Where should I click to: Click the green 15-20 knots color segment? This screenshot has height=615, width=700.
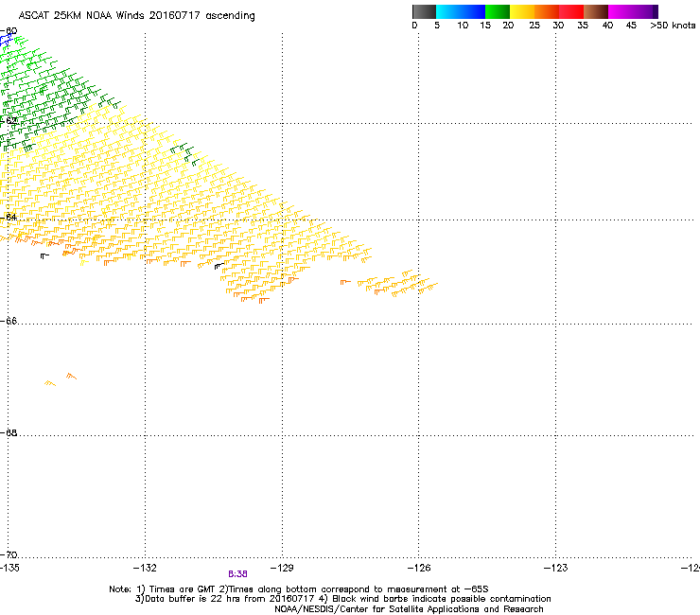click(498, 11)
